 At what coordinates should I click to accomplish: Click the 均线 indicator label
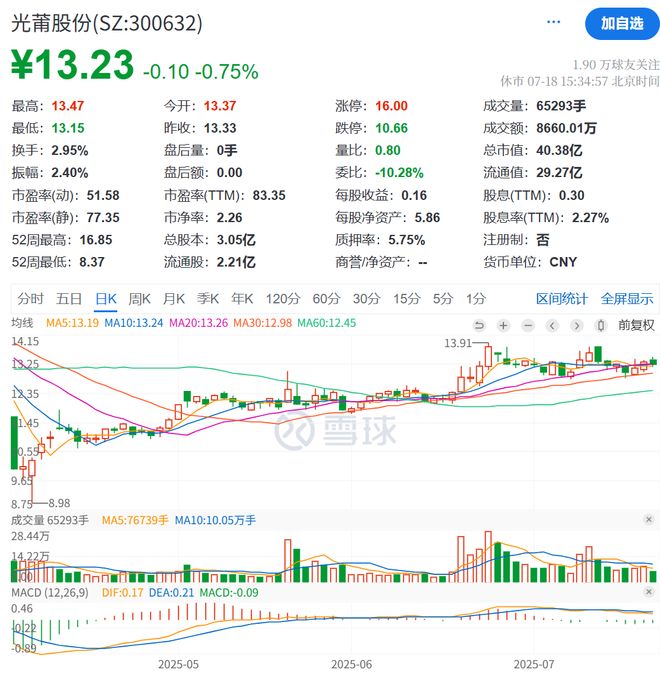coord(22,323)
